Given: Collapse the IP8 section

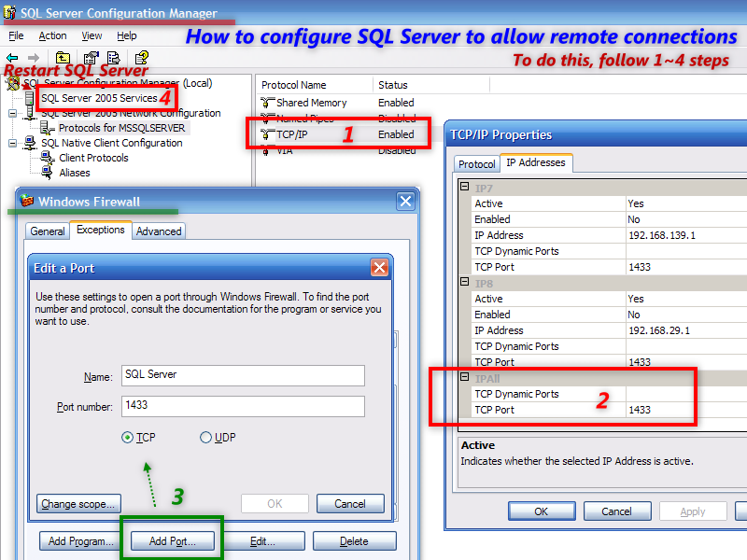Looking at the screenshot, I should pos(465,282).
